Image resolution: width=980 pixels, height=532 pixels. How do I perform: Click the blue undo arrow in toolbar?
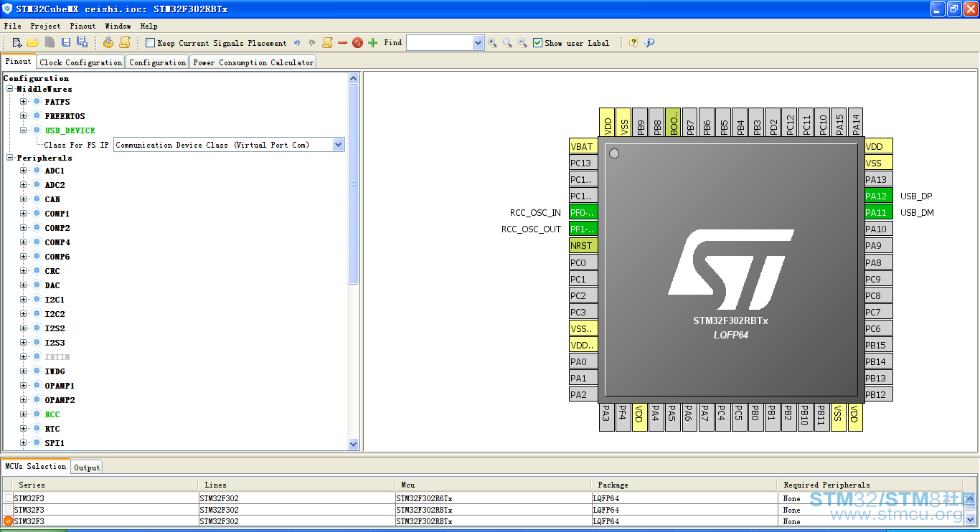(x=297, y=43)
